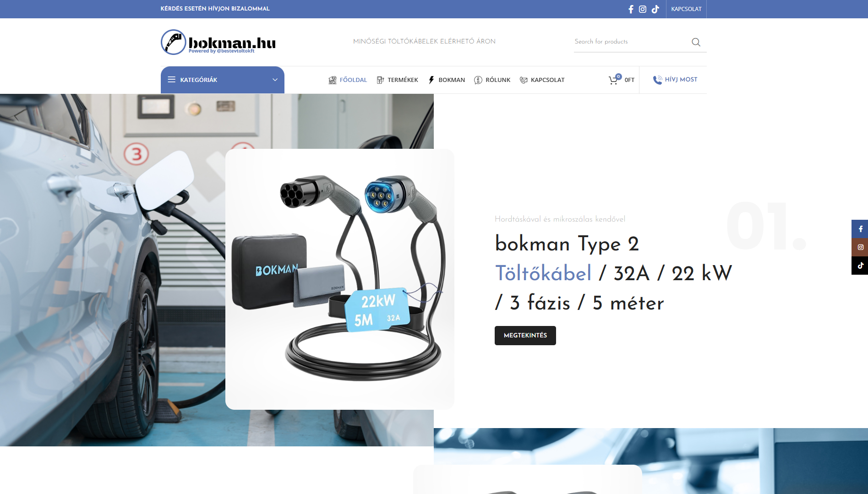This screenshot has height=494, width=868.
Task: Open the TERMÉKEK menu item
Action: (x=403, y=80)
